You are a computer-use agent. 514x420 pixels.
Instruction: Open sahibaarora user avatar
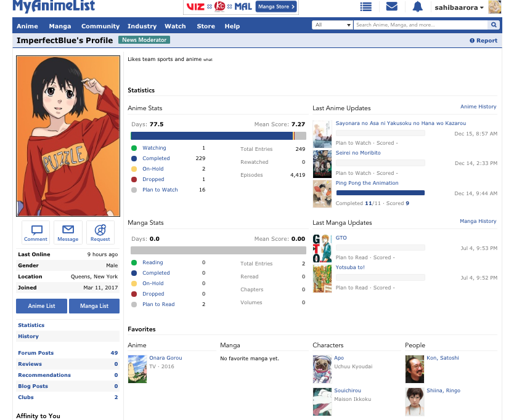click(495, 7)
